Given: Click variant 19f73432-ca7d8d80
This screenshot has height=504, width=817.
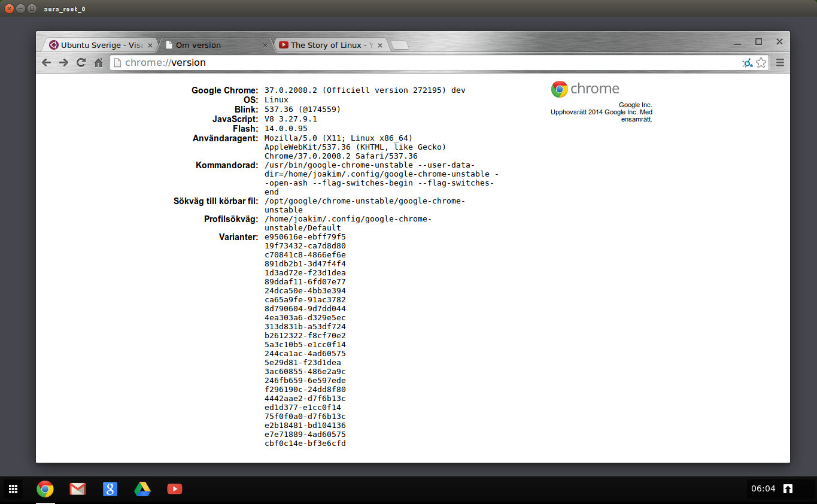Looking at the screenshot, I should point(305,246).
